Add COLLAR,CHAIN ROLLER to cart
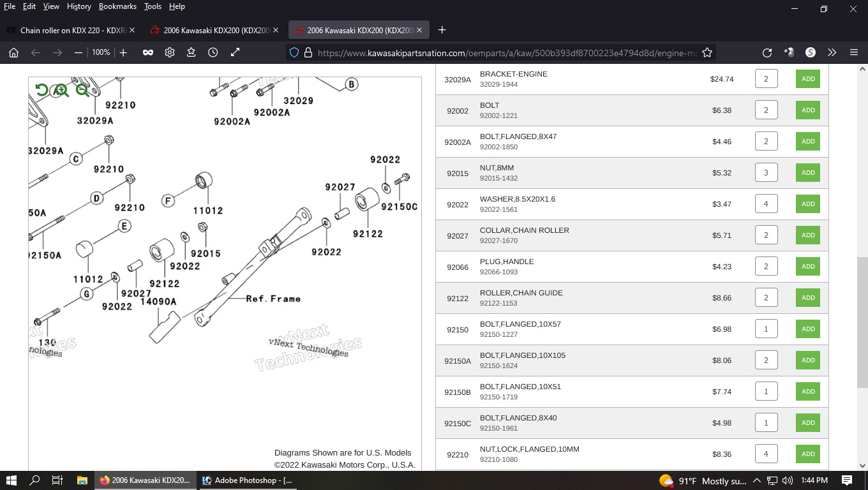The image size is (868, 490). coord(808,235)
